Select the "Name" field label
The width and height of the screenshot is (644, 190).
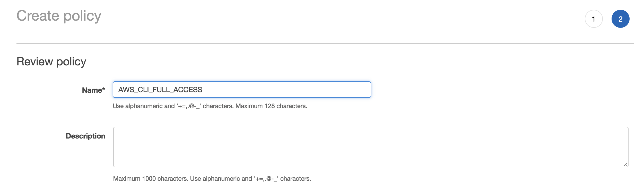coord(92,90)
